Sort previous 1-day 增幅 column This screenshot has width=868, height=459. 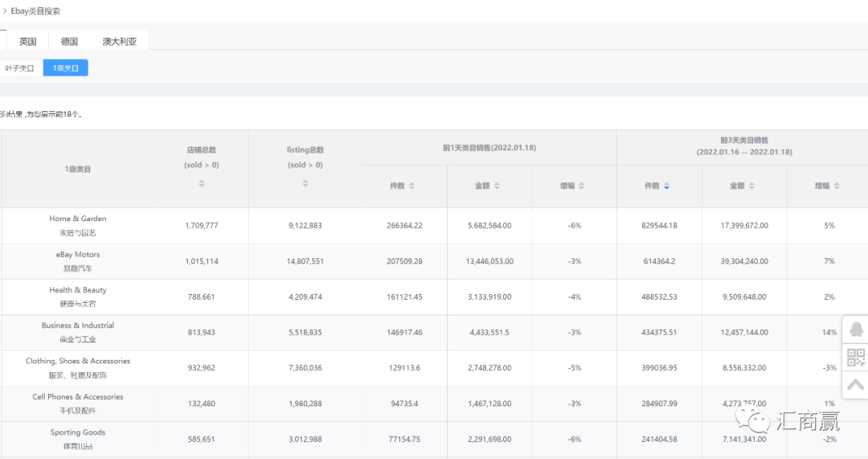click(581, 186)
